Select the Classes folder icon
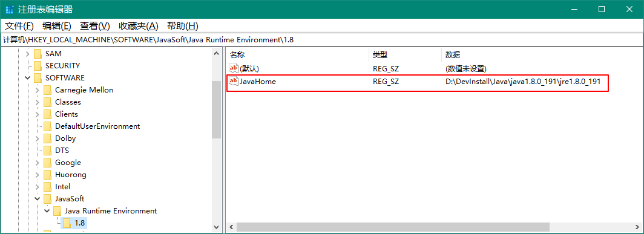Viewport: 644px width, 234px height. (x=48, y=102)
